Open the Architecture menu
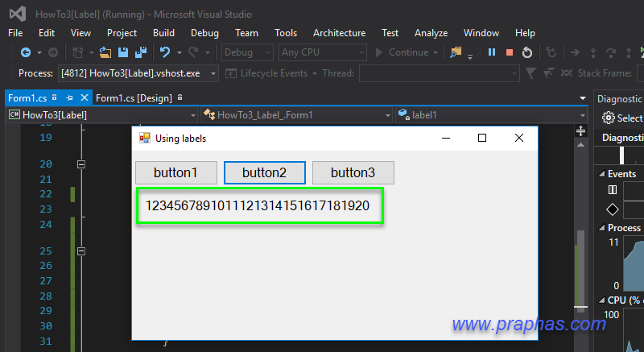644x352 pixels. 339,33
